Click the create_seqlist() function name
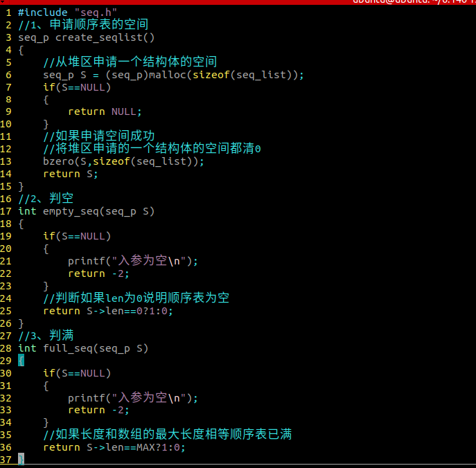 pos(105,37)
